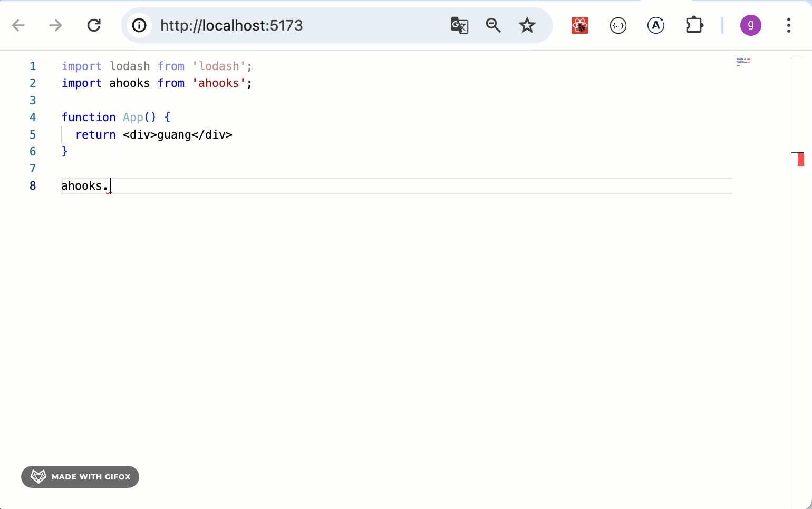Click the App function name
This screenshot has height=509, width=812.
coord(133,118)
